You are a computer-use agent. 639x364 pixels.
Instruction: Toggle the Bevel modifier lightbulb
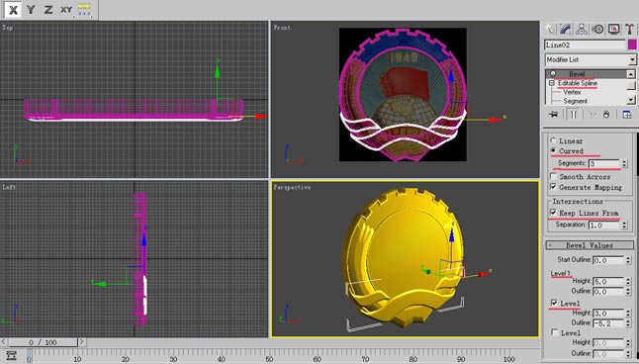[553, 74]
